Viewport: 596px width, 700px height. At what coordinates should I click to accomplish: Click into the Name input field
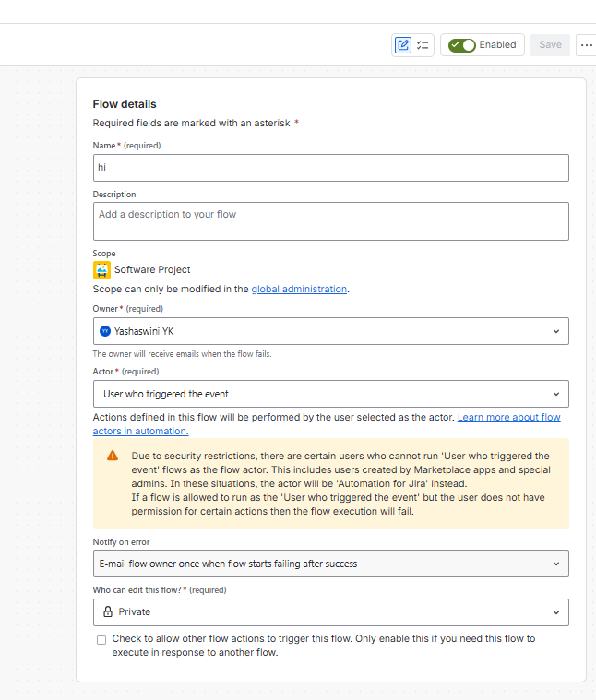(x=331, y=168)
